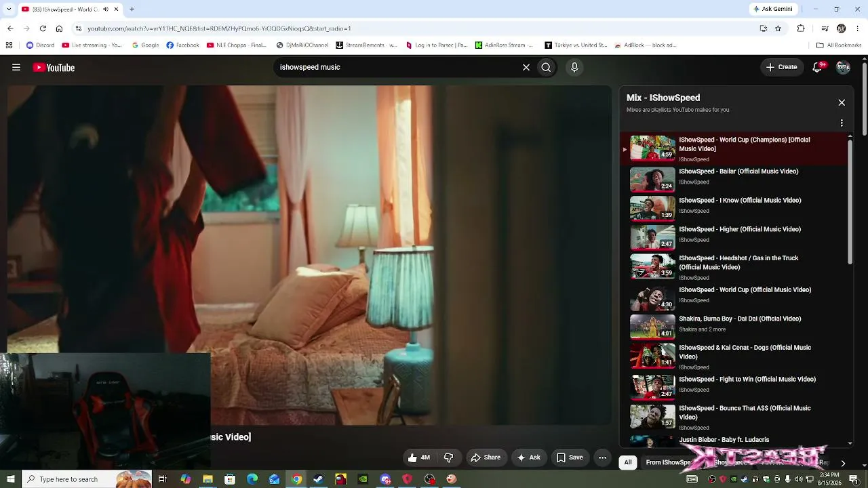Start voice search with the microphone icon
868x488 pixels.
point(574,67)
